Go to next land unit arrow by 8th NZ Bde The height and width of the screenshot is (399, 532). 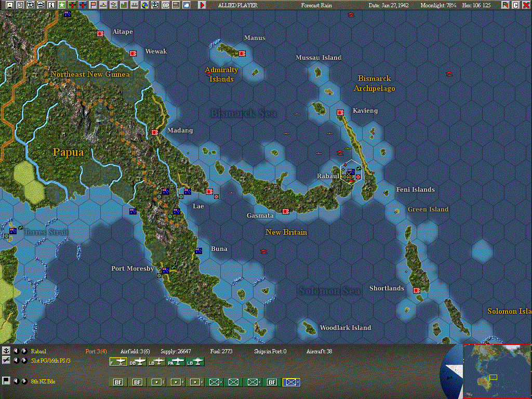pos(24,381)
